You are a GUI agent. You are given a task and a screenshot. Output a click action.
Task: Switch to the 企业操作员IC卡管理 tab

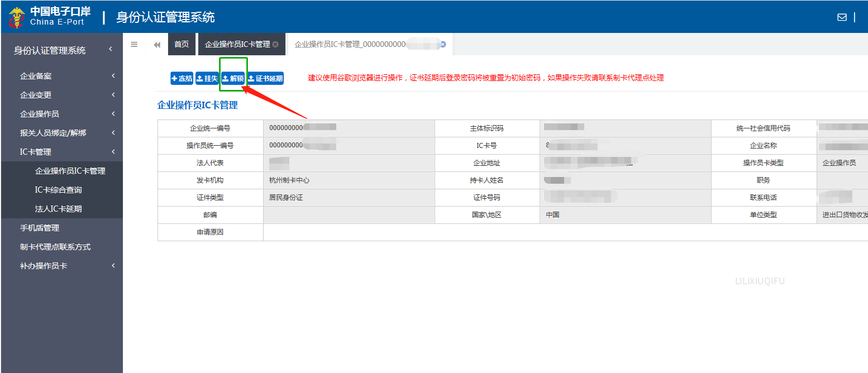coord(237,44)
